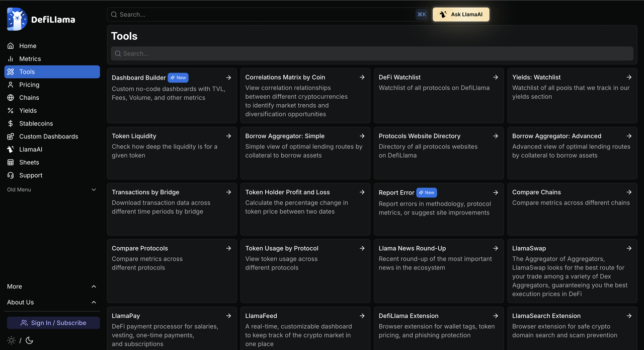This screenshot has height=350, width=644.
Task: Open the LlamaSwap tool card
Action: click(572, 271)
